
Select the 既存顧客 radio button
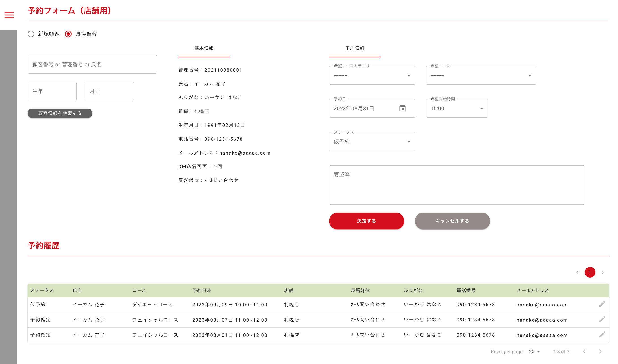coord(68,34)
